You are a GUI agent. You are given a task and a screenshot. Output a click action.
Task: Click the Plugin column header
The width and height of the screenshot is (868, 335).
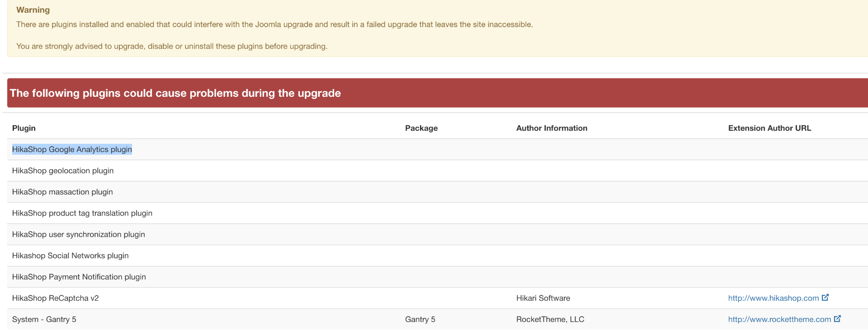pyautogui.click(x=24, y=128)
